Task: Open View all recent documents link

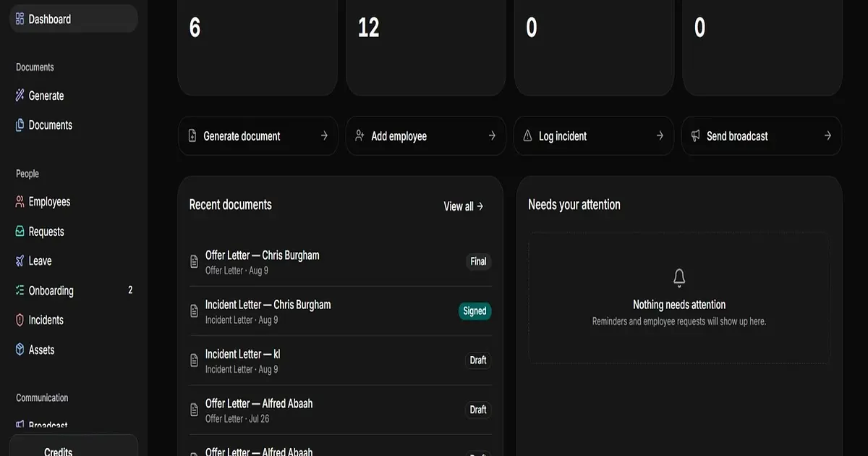Action: click(x=464, y=206)
